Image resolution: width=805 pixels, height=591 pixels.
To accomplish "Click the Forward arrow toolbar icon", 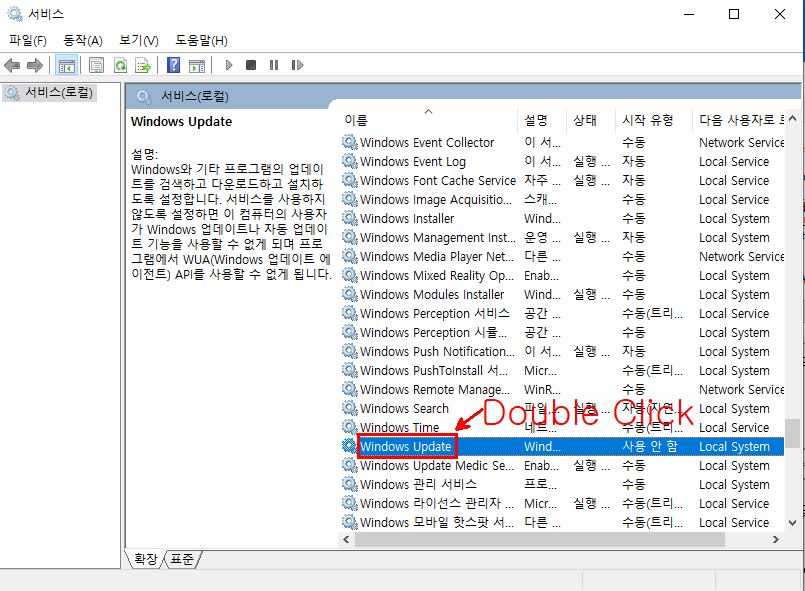I will point(34,65).
